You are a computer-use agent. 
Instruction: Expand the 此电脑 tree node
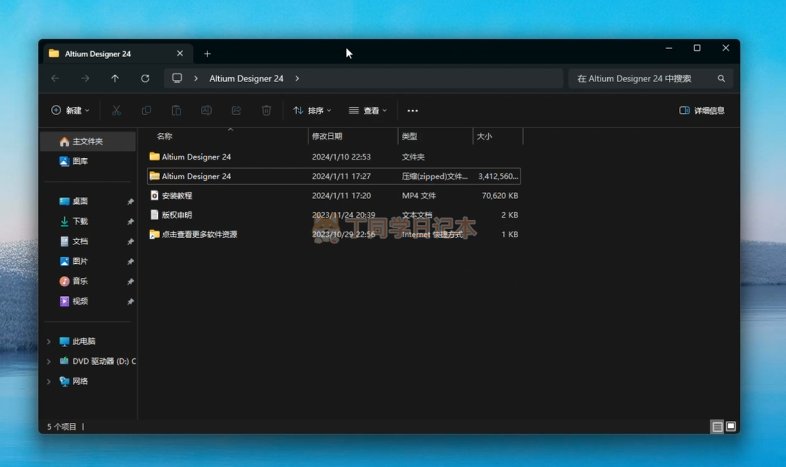tap(49, 341)
